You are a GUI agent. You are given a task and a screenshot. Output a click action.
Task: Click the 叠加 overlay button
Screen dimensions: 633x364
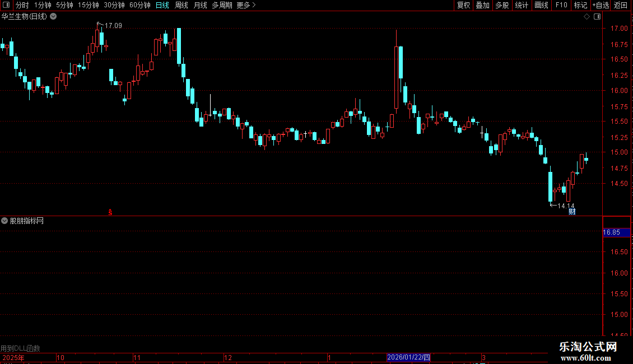coord(482,5)
